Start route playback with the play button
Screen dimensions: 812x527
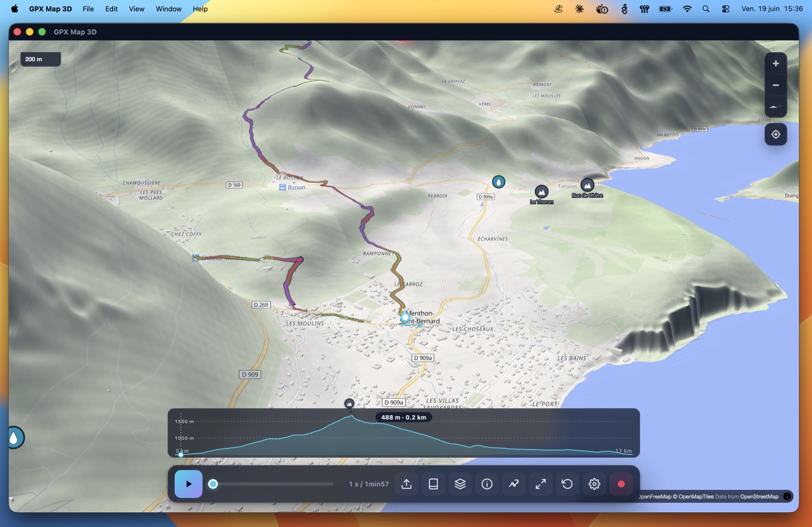188,484
